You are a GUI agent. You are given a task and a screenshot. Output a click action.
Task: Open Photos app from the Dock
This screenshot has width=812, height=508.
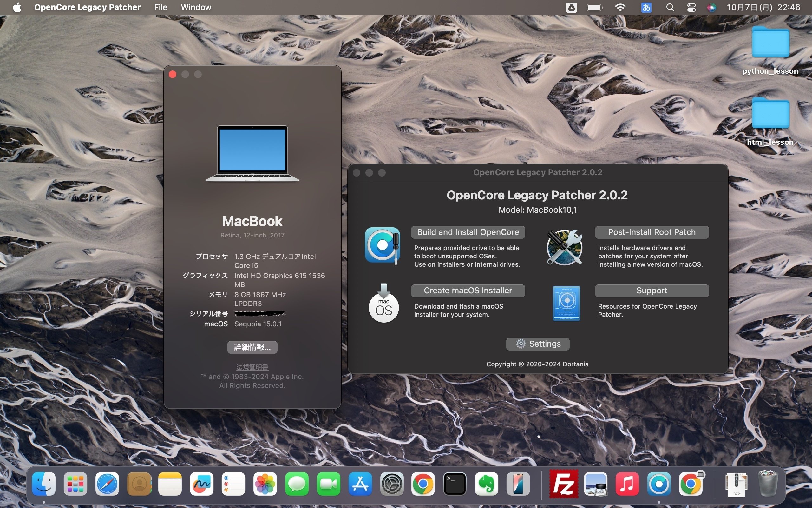pos(265,484)
